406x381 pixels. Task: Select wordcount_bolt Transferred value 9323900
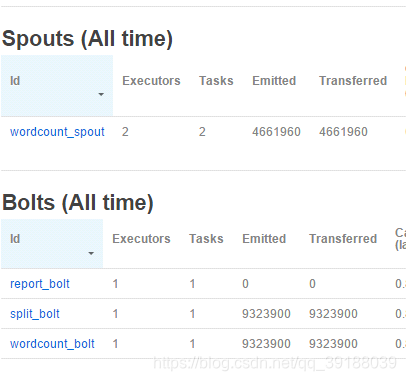pyautogui.click(x=333, y=344)
